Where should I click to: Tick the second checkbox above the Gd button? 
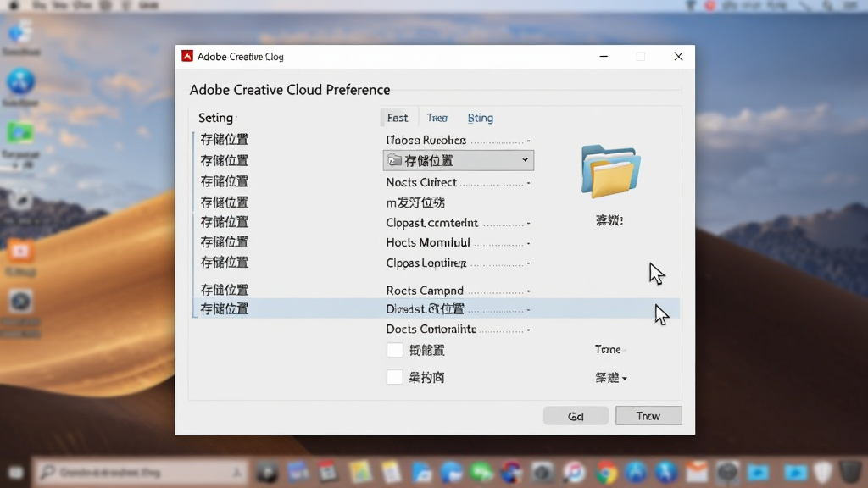395,377
